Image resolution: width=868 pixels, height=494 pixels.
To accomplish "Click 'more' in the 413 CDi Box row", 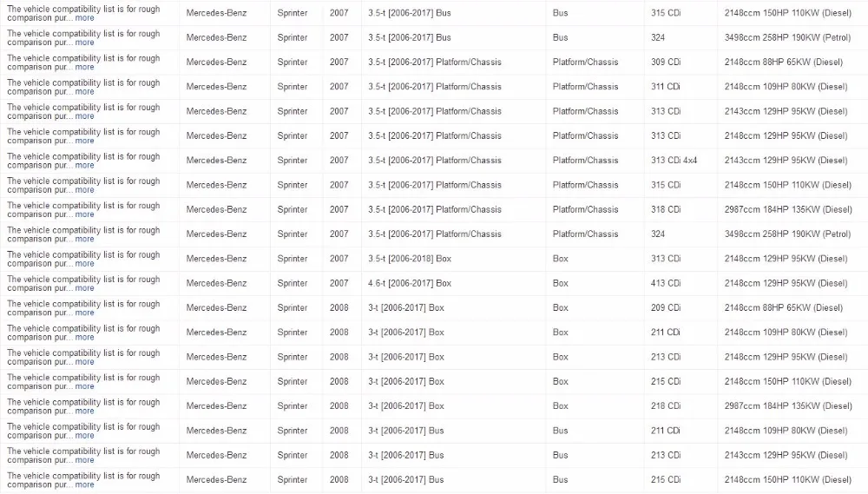I will [85, 288].
